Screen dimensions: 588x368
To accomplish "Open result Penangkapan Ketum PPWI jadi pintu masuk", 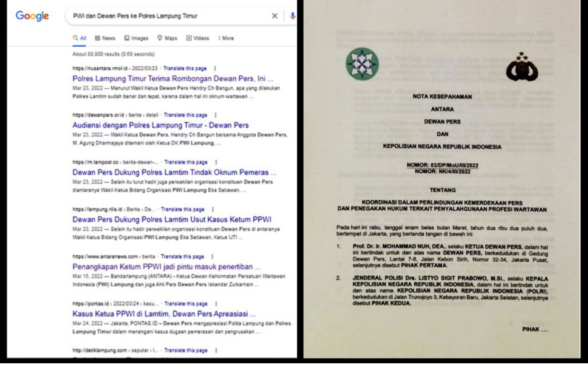I will click(166, 267).
